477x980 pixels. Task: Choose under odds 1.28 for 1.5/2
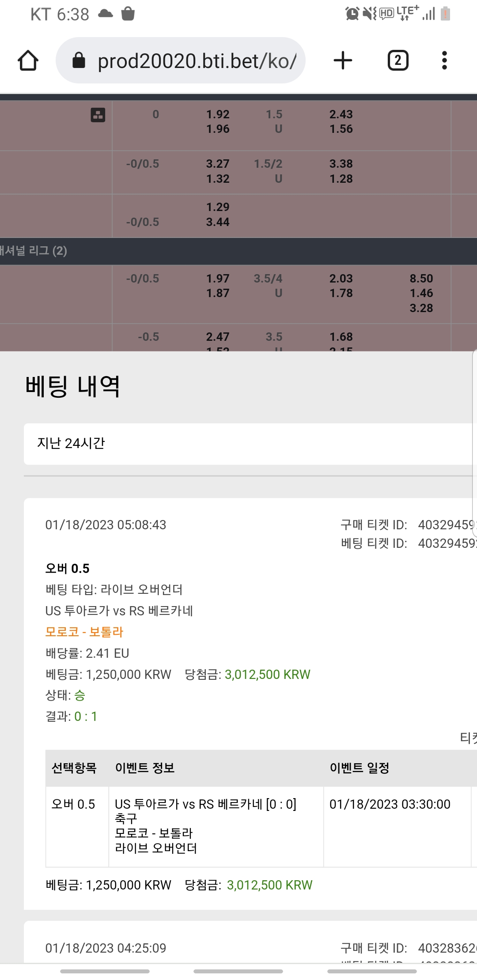[341, 179]
